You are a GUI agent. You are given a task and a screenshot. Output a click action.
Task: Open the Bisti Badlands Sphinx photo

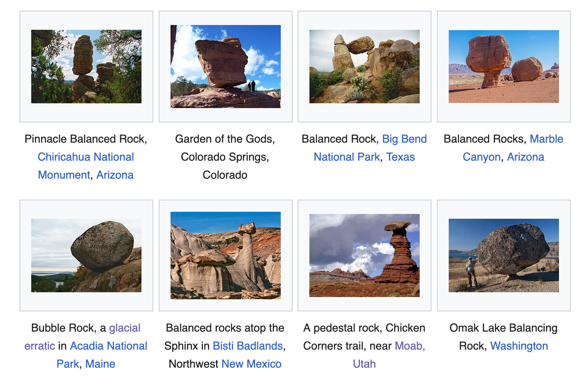pyautogui.click(x=226, y=255)
